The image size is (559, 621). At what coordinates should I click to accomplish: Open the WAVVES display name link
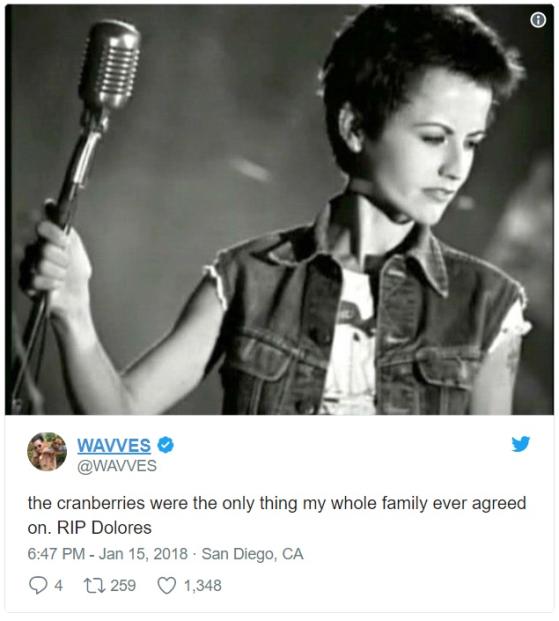(114, 445)
